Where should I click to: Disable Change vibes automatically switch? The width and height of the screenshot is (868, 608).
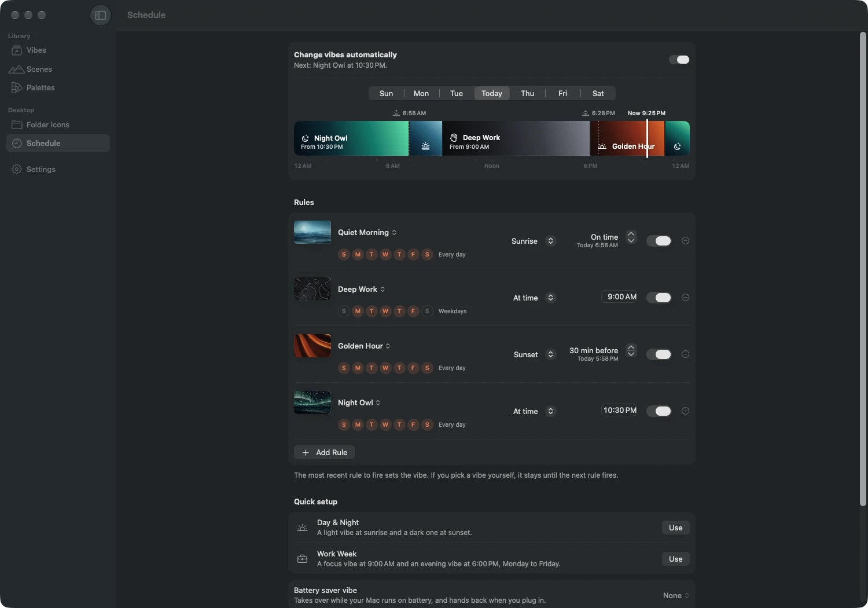pos(679,60)
